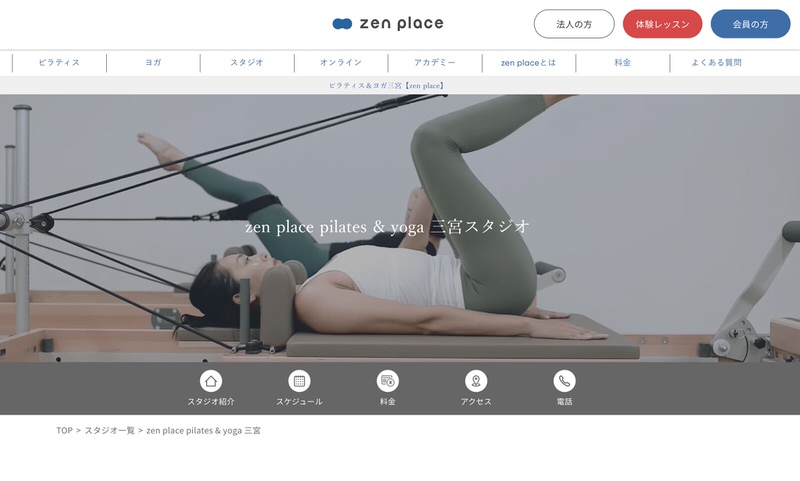Open the アクセス map pin icon
800x481 pixels.
(x=476, y=381)
